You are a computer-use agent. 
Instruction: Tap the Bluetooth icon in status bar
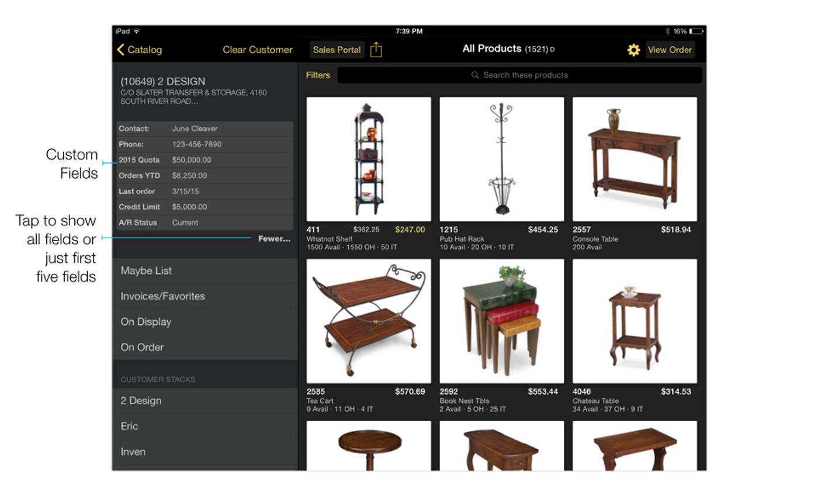point(667,32)
